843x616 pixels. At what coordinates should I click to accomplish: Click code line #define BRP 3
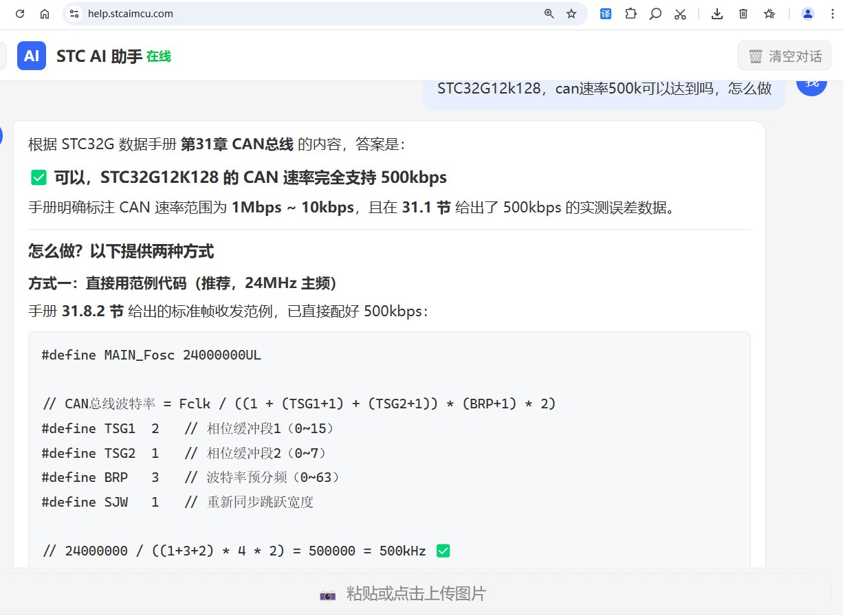(x=191, y=477)
